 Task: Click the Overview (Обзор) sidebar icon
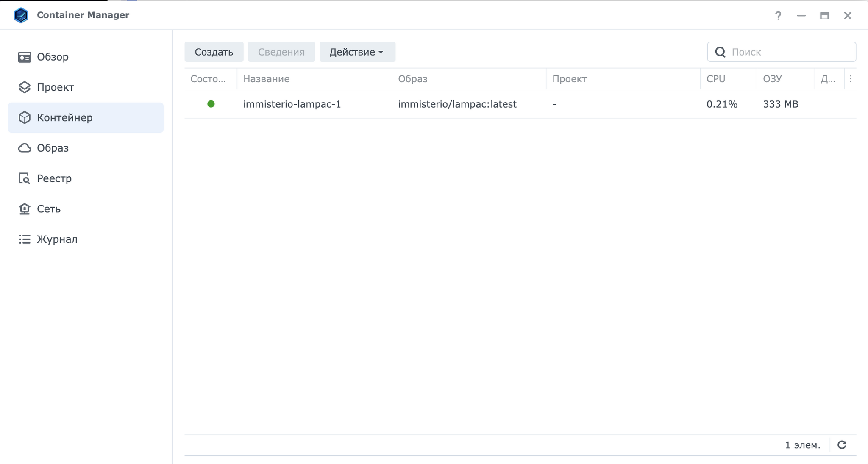point(25,57)
